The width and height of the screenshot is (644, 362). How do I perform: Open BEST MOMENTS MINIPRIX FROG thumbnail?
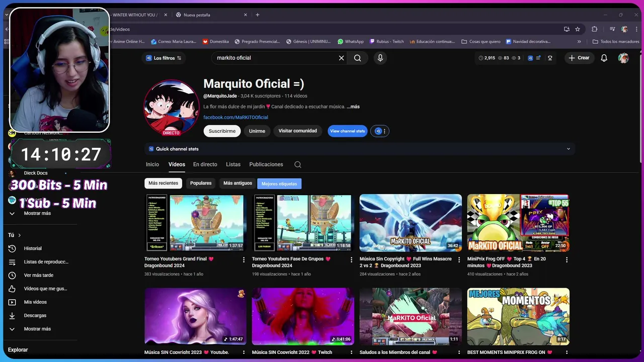[x=518, y=316]
